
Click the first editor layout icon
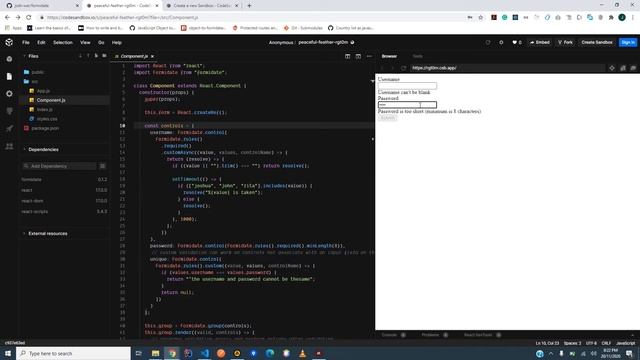pyautogui.click(x=347, y=56)
